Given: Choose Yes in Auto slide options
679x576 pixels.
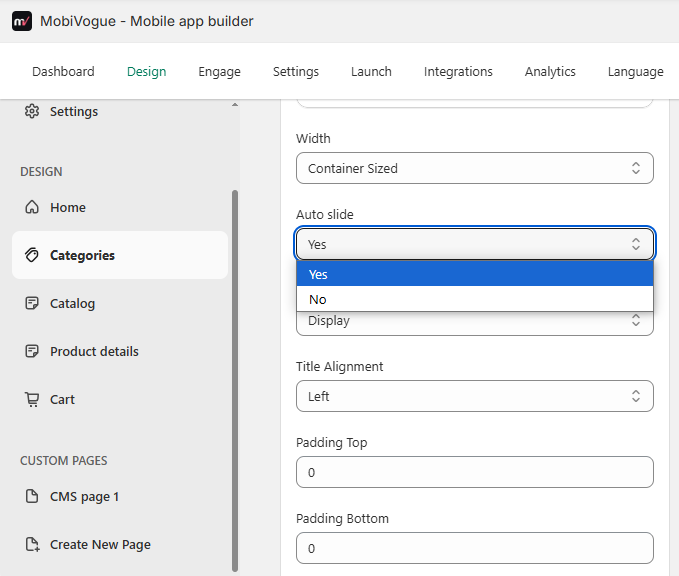Looking at the screenshot, I should point(475,274).
